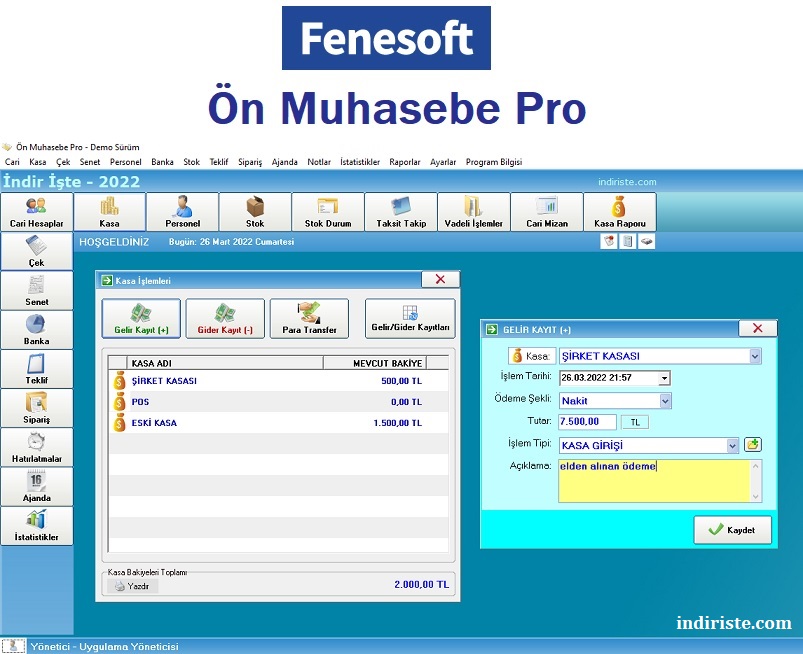Click the Kasa button in Gelir Kayıt
This screenshot has width=803, height=654.
pos(532,356)
